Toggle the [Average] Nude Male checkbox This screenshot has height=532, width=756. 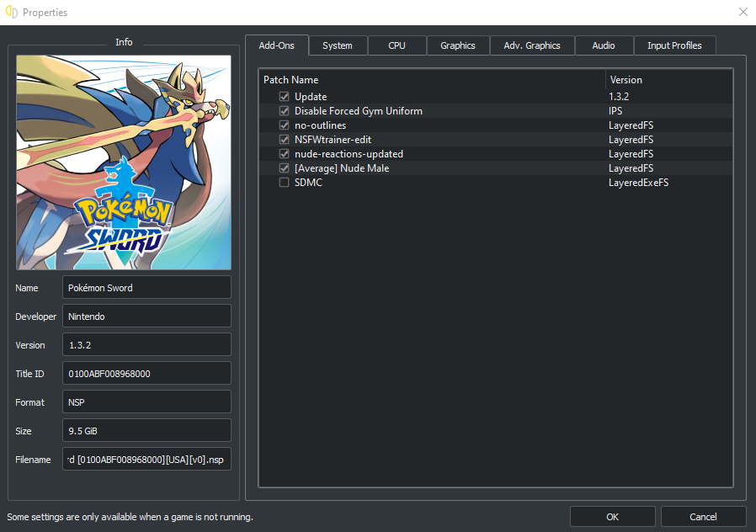[x=284, y=168]
